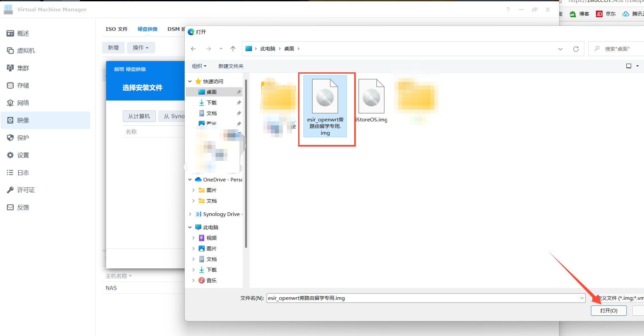Collapse the 快速访问 quick access tree

pyautogui.click(x=190, y=81)
